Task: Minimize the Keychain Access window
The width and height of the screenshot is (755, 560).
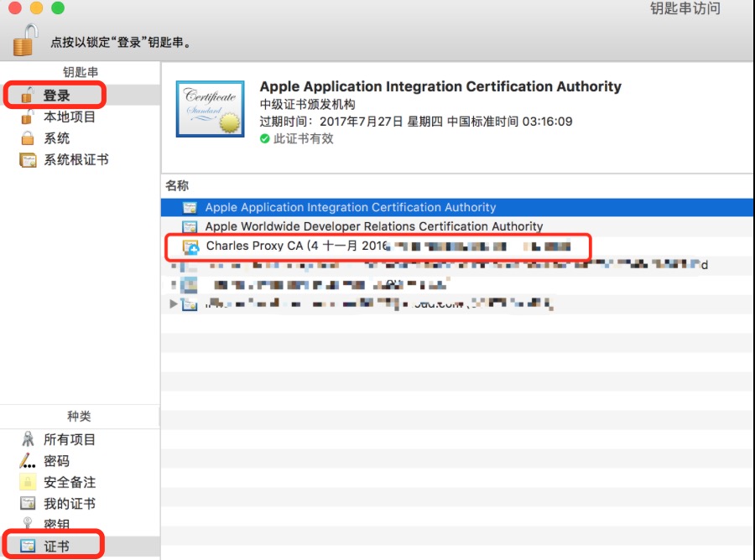Action: coord(37,8)
